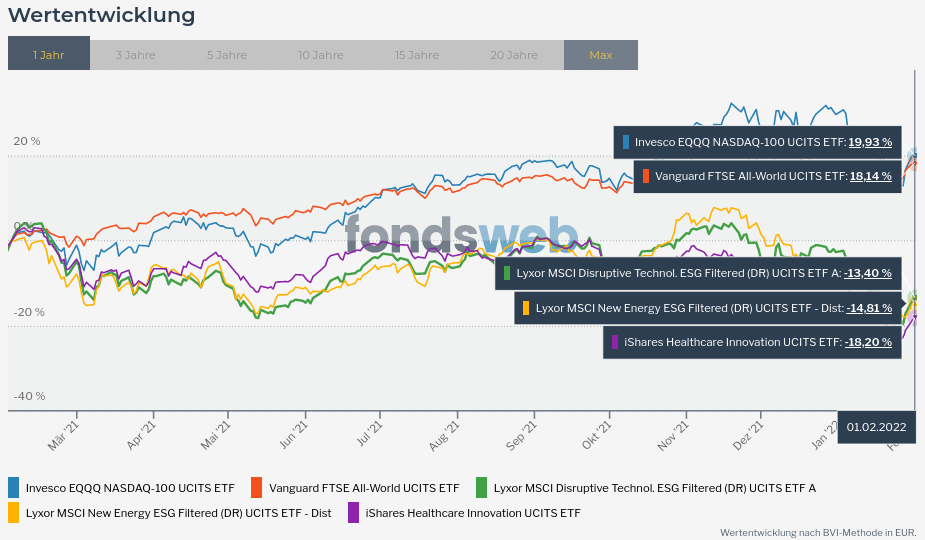Toggle the orange Vanguard FTSE legend swatch
This screenshot has height=540, width=925.
coord(256,488)
